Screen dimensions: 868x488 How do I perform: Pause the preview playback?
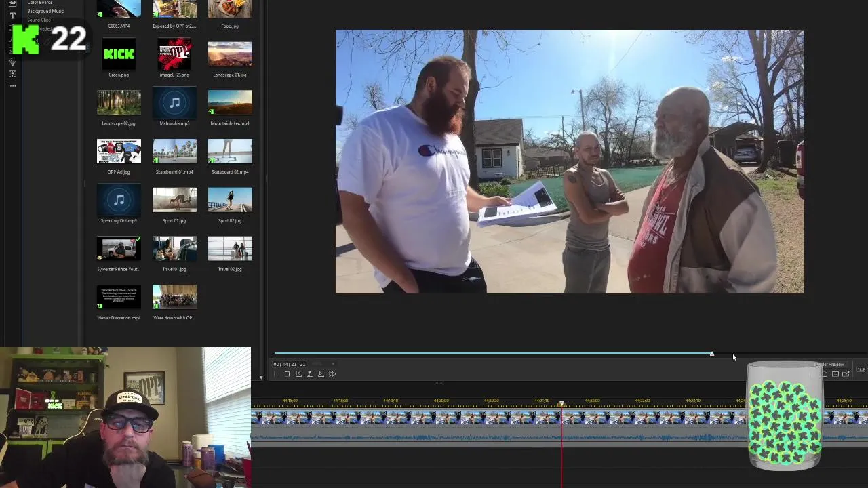[x=276, y=374]
